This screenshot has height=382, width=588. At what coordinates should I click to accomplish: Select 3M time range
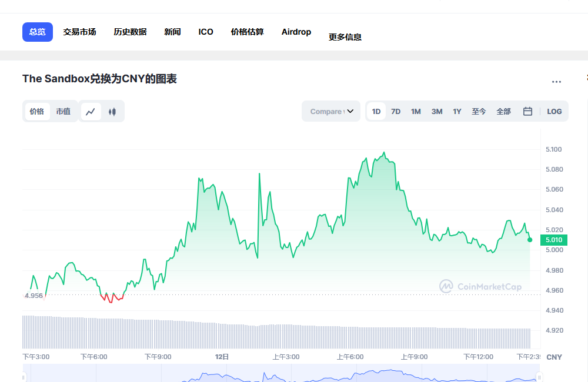(x=437, y=111)
